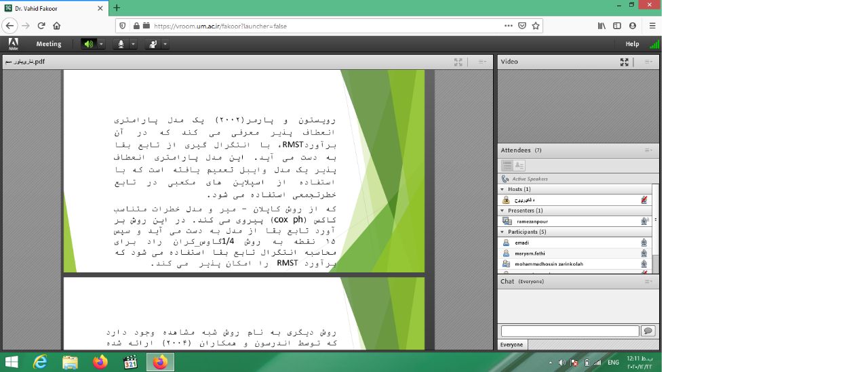Open the page actions three-dot menu

tap(509, 26)
